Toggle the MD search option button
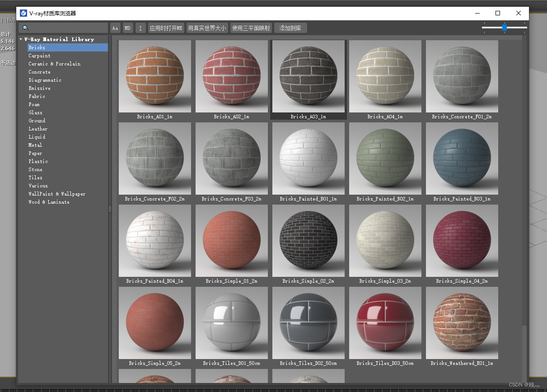 [x=128, y=28]
